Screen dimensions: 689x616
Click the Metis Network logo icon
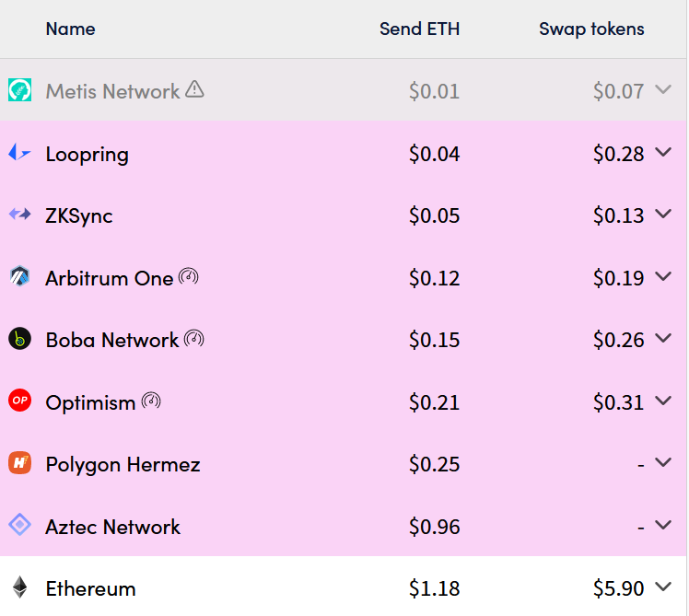(19, 90)
